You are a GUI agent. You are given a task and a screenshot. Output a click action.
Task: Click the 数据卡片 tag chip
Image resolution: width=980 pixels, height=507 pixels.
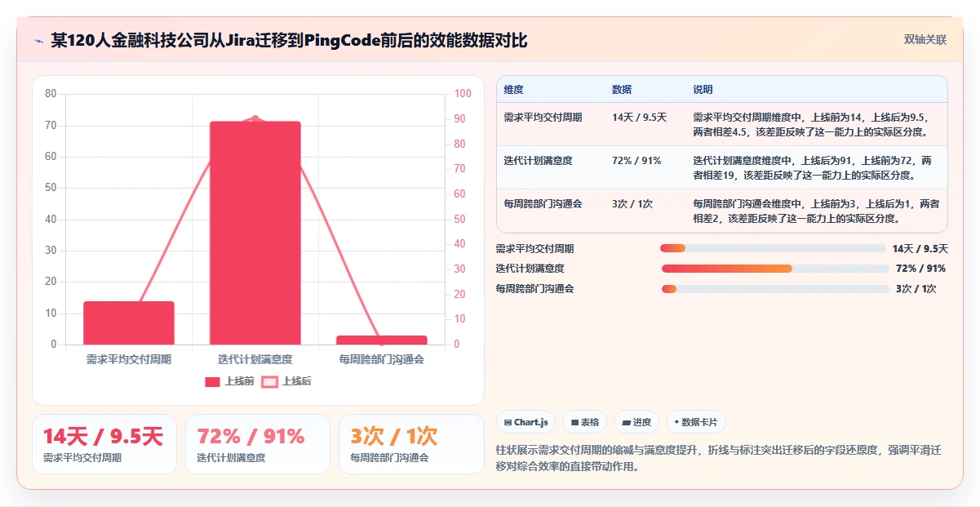[x=696, y=422]
